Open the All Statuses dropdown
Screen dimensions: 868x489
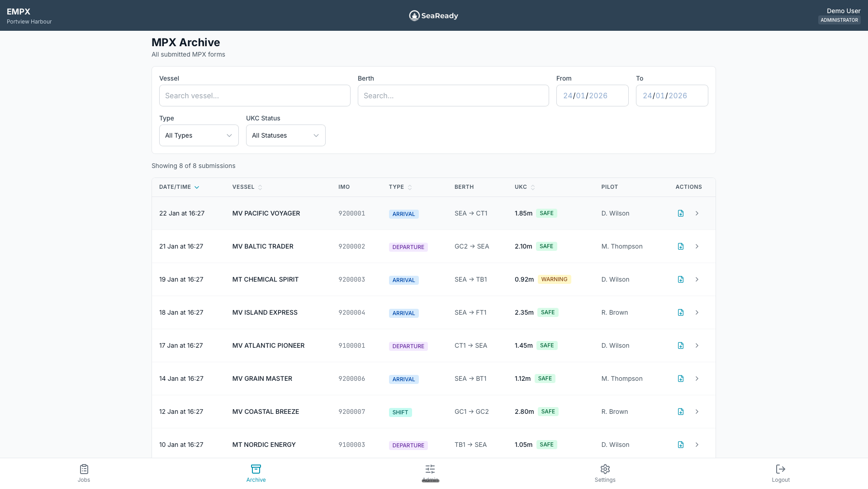point(285,135)
